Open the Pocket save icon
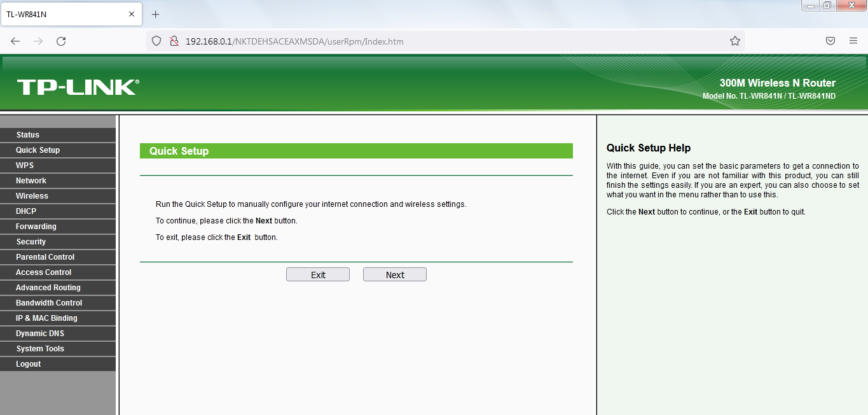Viewport: 868px width, 415px height. [x=830, y=41]
